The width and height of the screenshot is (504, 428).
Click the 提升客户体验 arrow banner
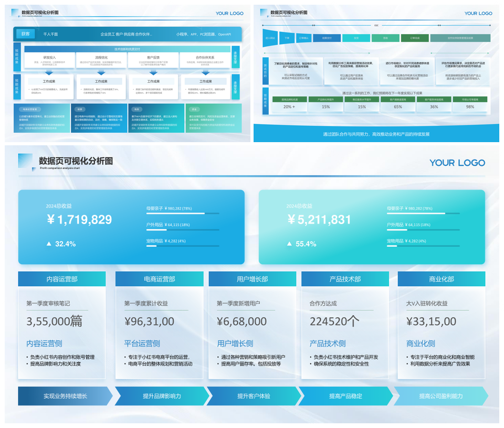point(254,396)
